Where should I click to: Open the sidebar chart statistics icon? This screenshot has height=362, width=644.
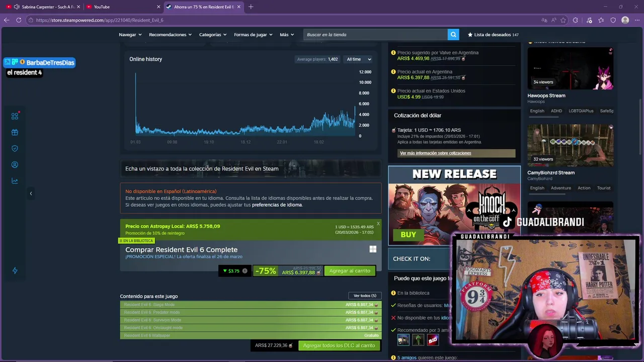15,181
